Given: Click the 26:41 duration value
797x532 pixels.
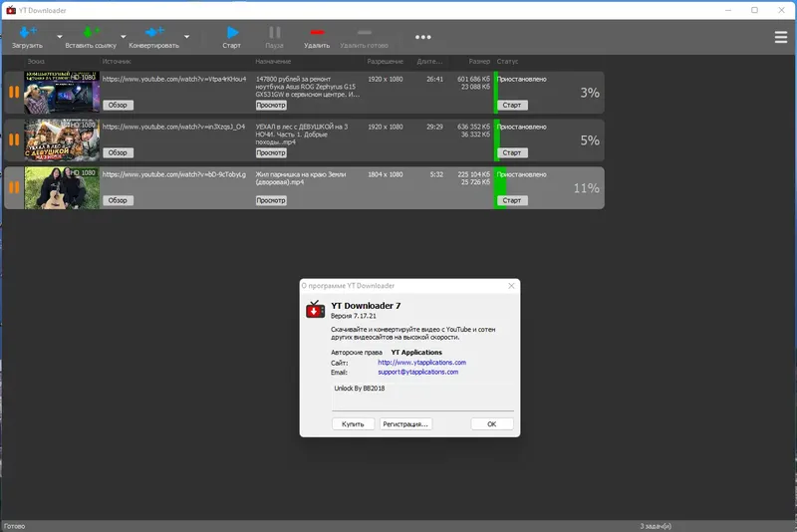Looking at the screenshot, I should click(x=435, y=80).
